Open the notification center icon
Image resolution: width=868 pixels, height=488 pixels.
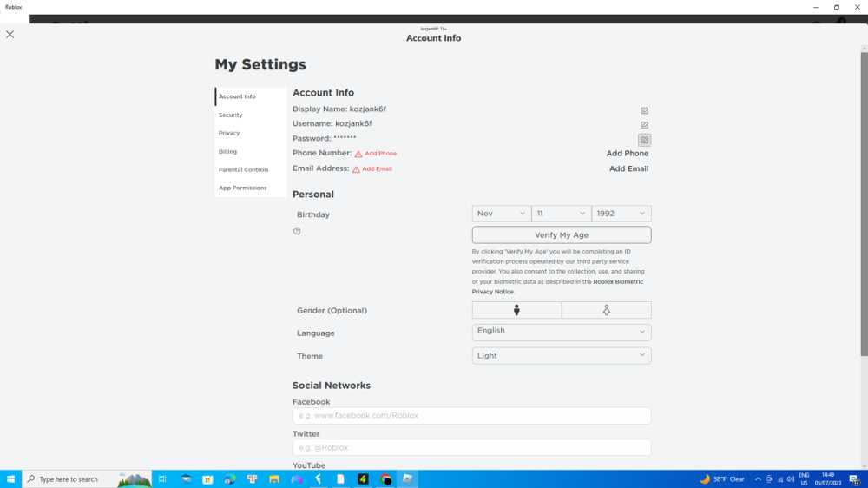point(855,479)
